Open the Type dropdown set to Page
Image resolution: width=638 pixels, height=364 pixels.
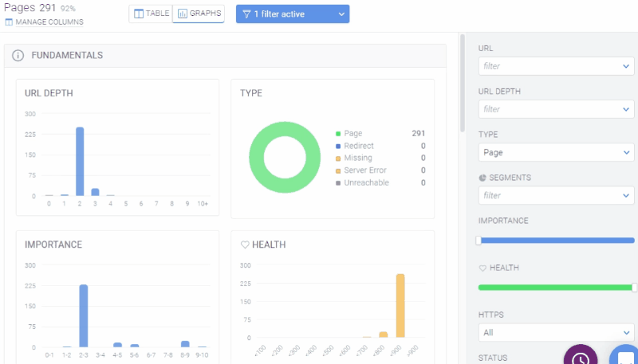pyautogui.click(x=556, y=152)
